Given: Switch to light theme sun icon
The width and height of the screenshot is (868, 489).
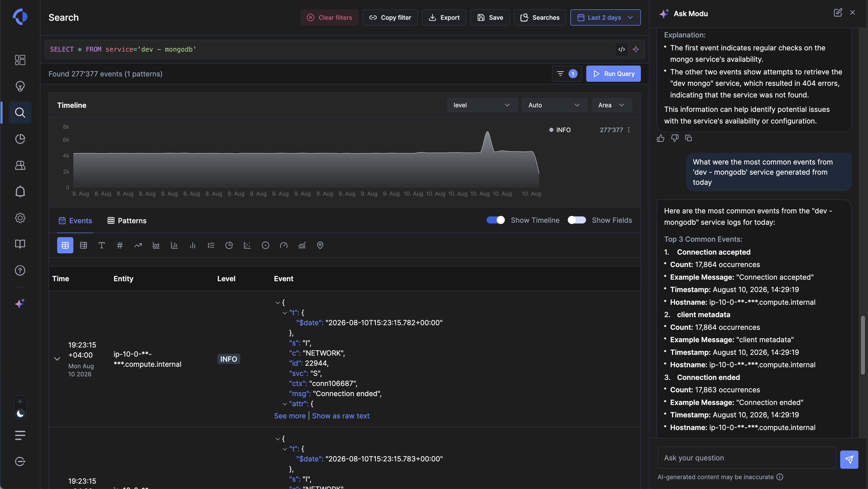Looking at the screenshot, I should point(20,402).
